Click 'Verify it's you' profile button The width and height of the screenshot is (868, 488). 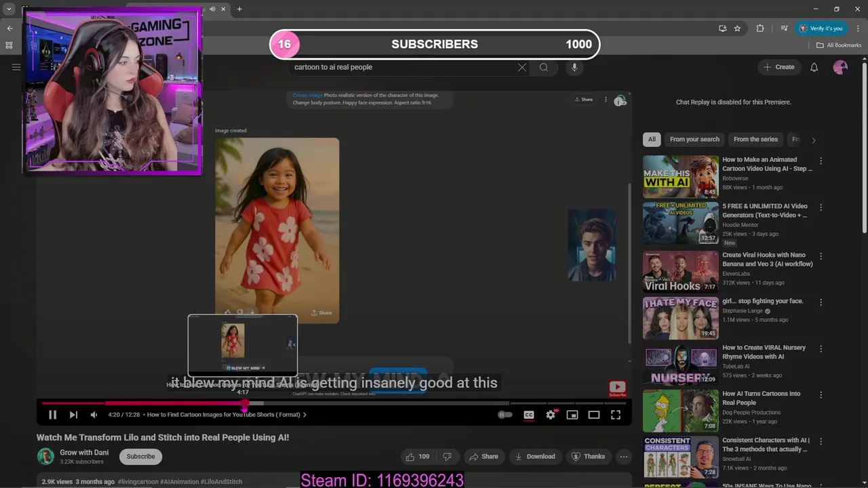point(821,28)
